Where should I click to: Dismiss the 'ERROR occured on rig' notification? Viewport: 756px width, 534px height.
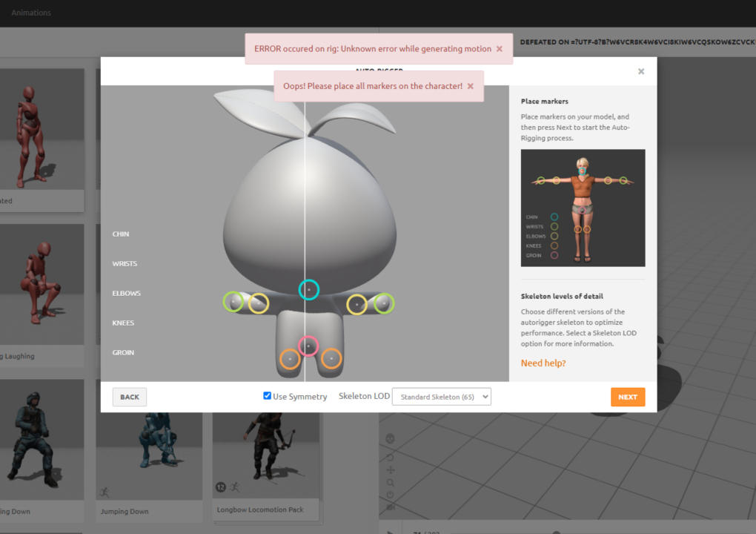tap(500, 49)
